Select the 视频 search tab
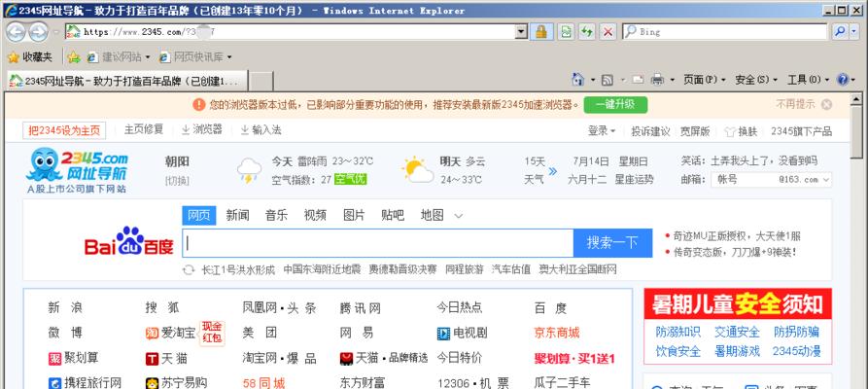Screen dimensions: 868x389 (x=315, y=216)
